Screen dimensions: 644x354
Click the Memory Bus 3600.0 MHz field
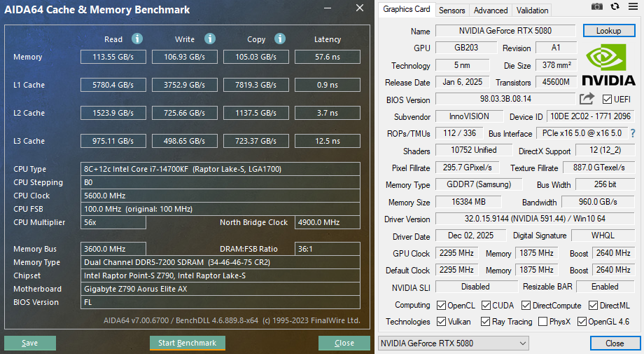(x=113, y=249)
